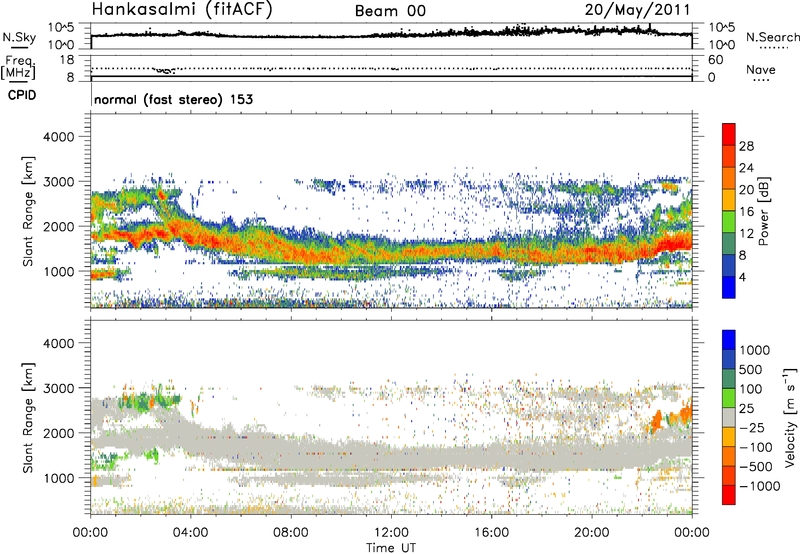Click the 'Time UT' axis title
This screenshot has height=554, width=800.
tap(391, 548)
